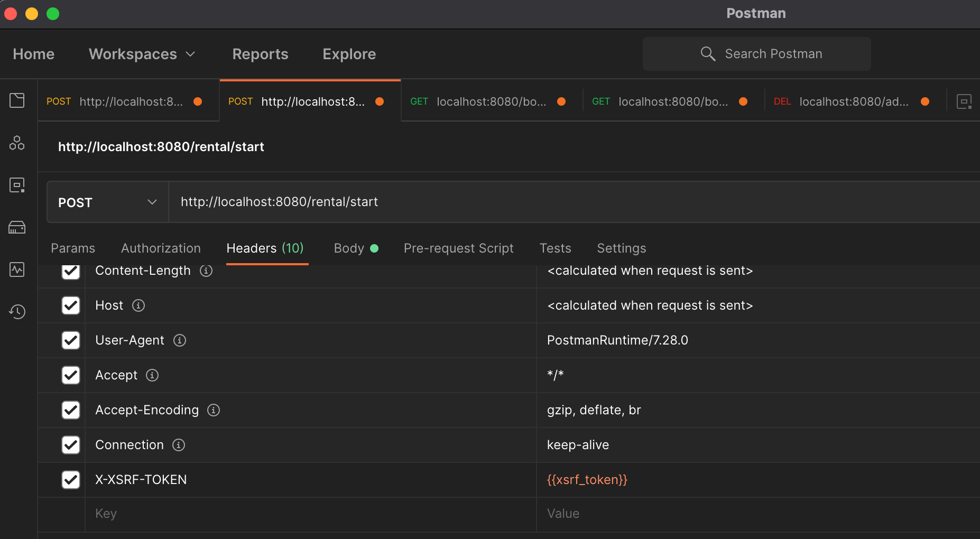
Task: Switch to the Body tab
Action: pyautogui.click(x=349, y=248)
